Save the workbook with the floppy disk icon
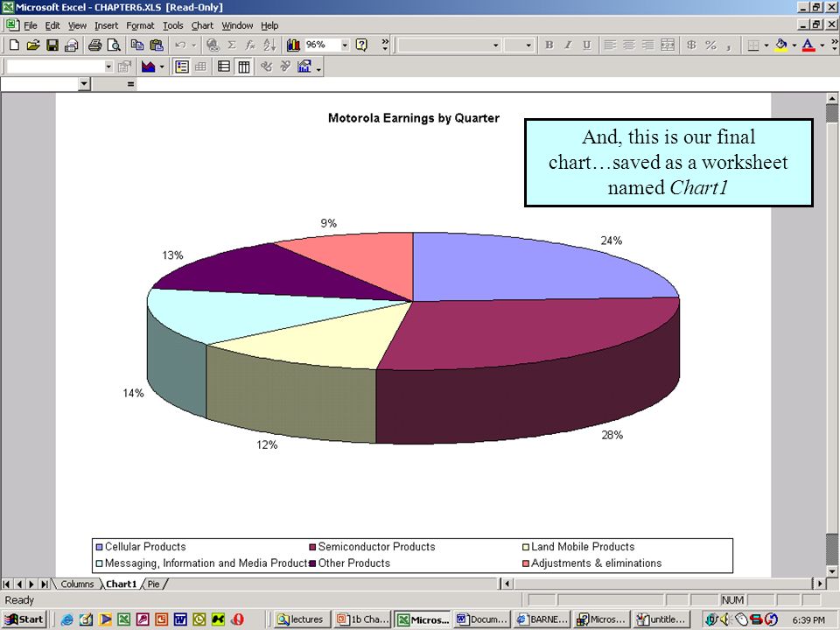 tap(52, 45)
